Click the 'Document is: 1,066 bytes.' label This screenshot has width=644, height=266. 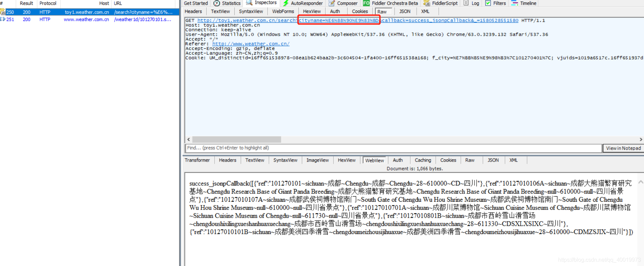coord(415,169)
